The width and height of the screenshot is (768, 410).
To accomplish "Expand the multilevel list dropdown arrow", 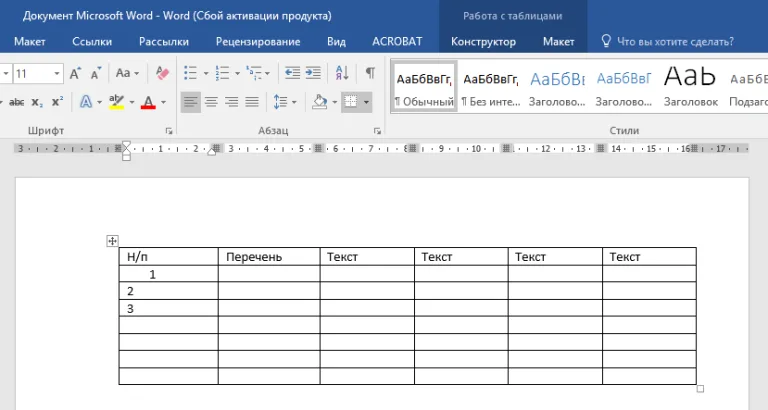I will click(267, 74).
